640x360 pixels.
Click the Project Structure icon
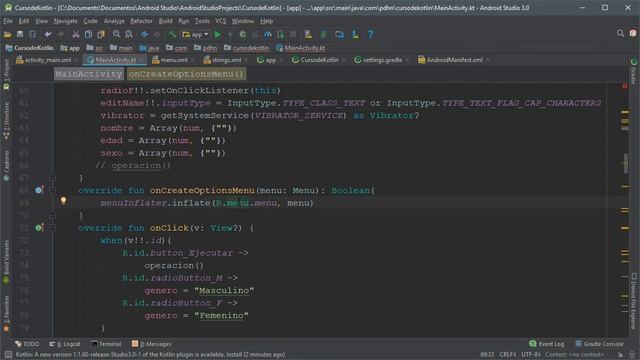point(339,35)
